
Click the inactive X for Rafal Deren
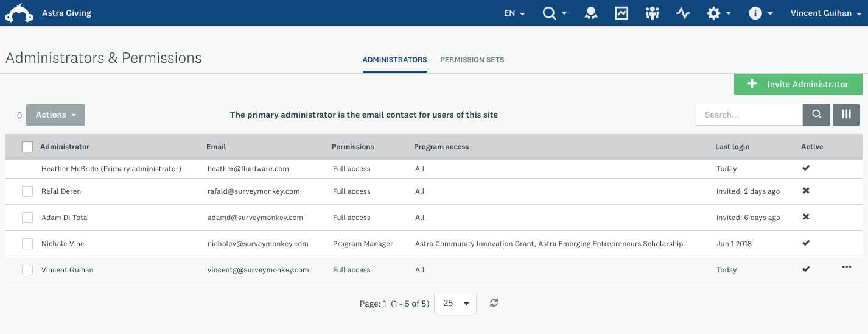[806, 191]
